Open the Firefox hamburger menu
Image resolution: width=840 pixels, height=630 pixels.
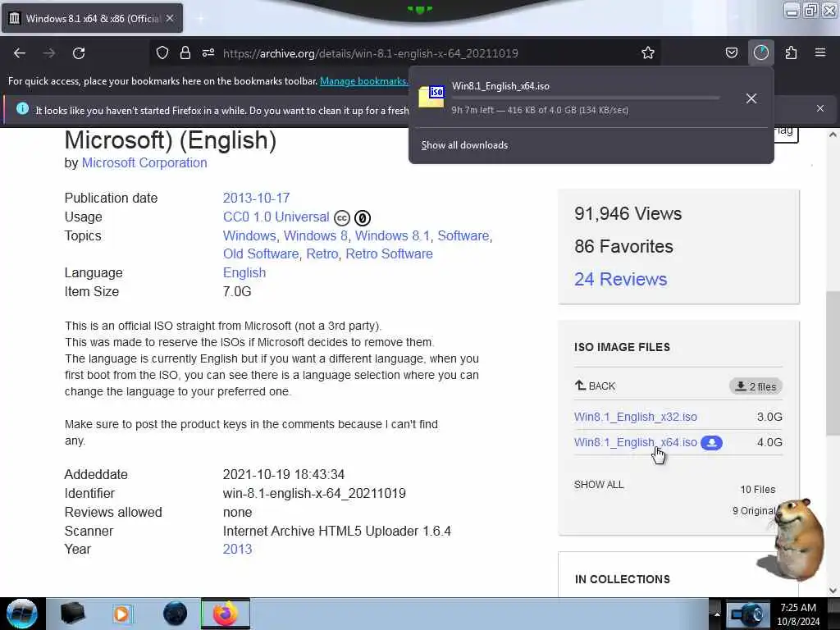coord(820,53)
